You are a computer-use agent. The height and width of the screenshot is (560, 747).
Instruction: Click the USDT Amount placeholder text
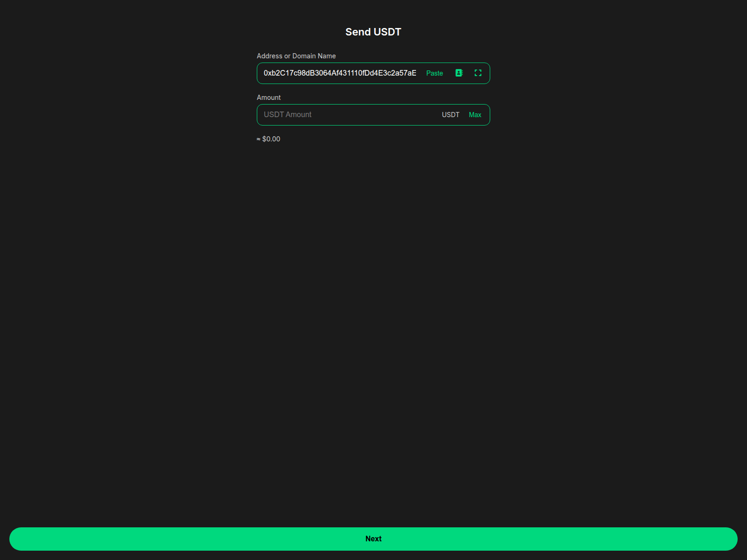pyautogui.click(x=288, y=115)
